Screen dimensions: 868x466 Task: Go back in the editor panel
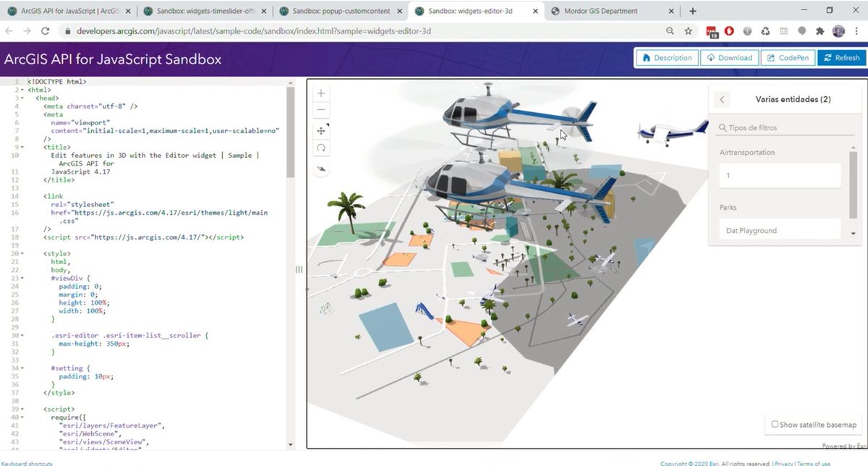point(722,99)
